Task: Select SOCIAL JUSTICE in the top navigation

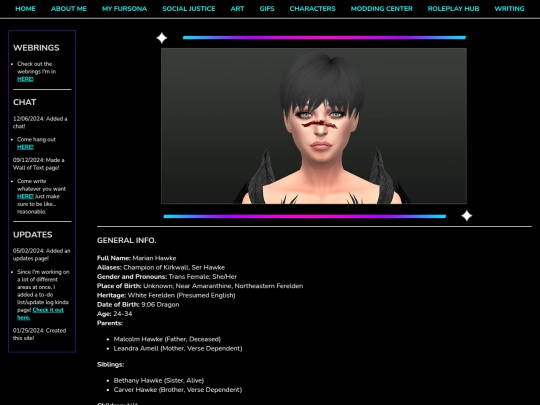Action: point(189,9)
